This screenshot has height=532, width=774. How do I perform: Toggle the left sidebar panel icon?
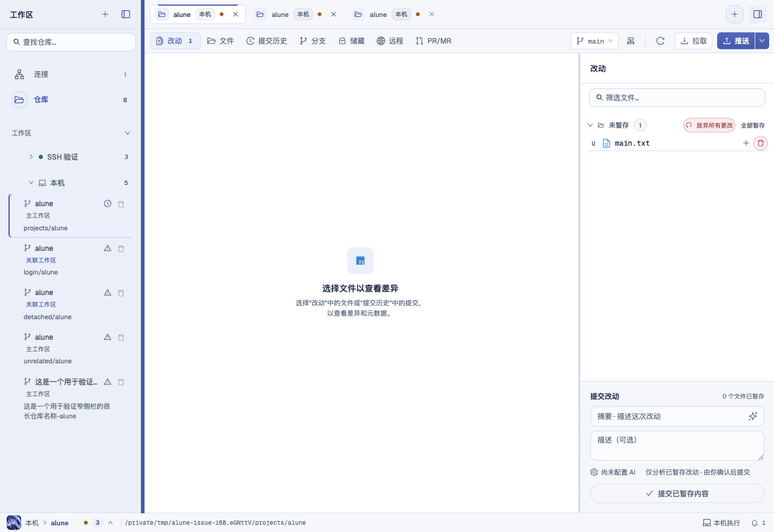126,14
